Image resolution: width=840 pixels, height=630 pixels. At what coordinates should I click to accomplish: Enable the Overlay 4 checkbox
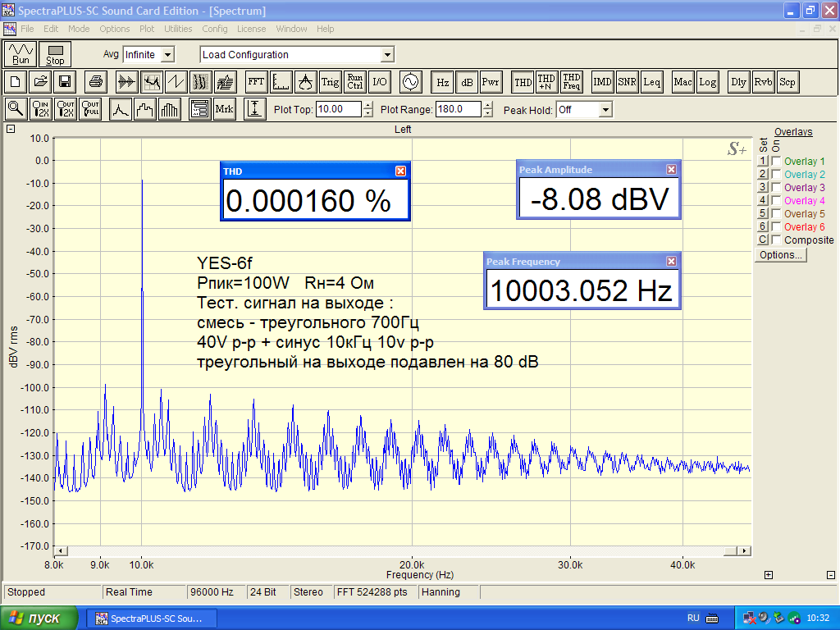point(776,200)
